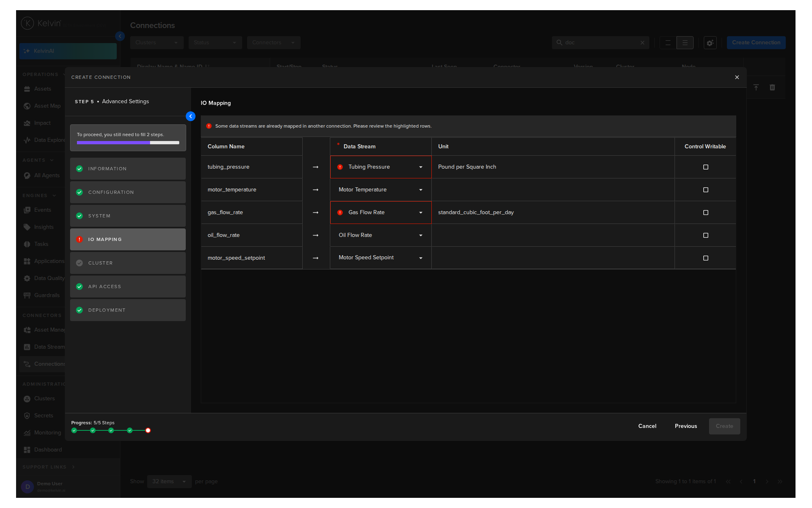The image size is (812, 508).
Task: Open the items per page dropdown
Action: pyautogui.click(x=169, y=482)
